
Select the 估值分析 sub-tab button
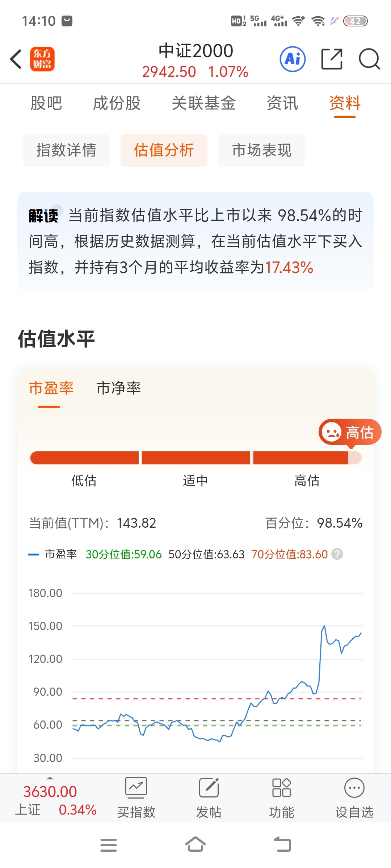click(x=164, y=150)
